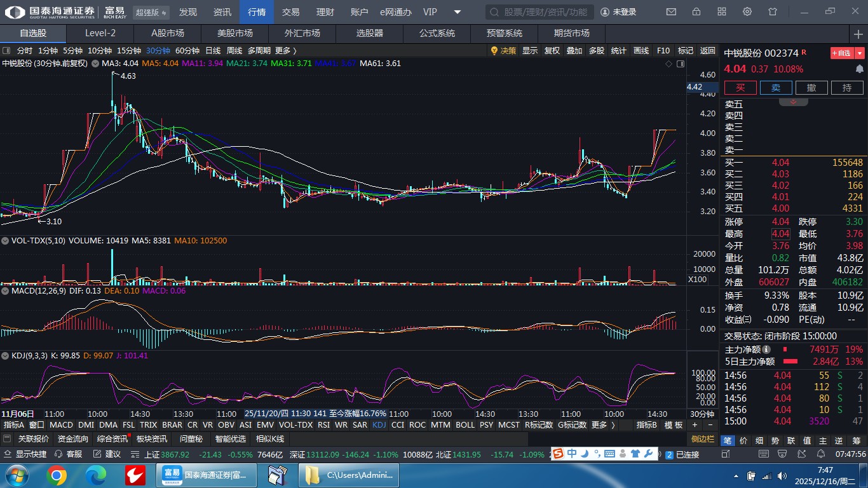Image resolution: width=868 pixels, height=488 pixels.
Task: Open the skin (shirt) theme icon
Action: click(x=773, y=12)
